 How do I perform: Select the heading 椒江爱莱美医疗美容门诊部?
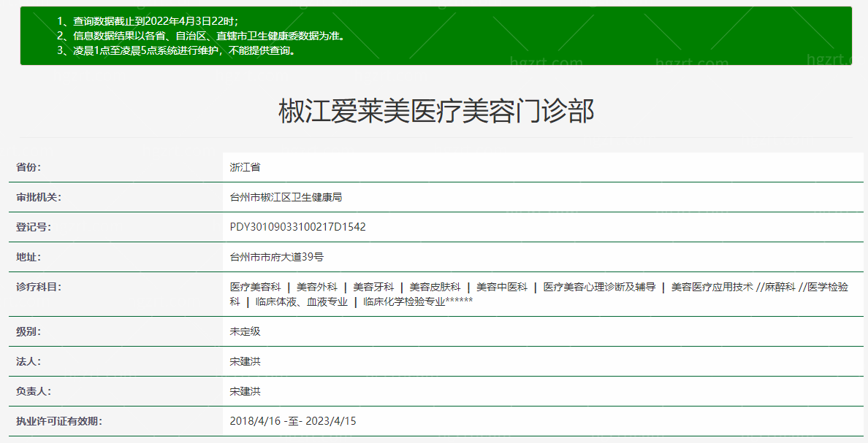[436, 111]
